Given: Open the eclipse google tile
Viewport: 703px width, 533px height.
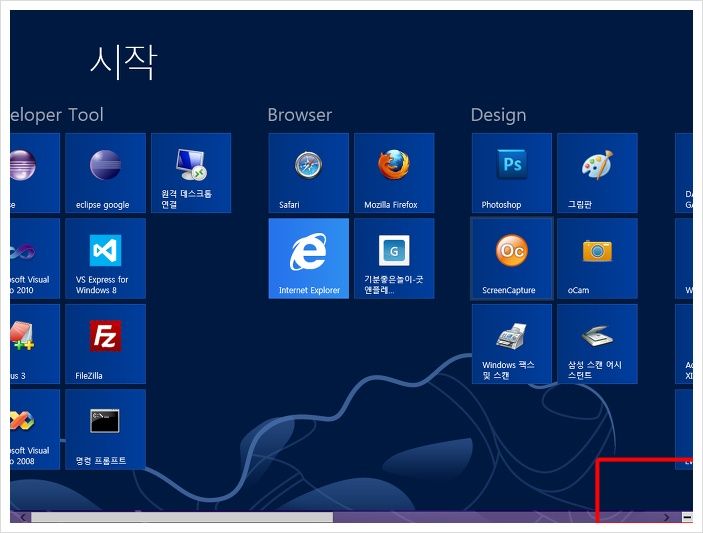Looking at the screenshot, I should pos(105,173).
